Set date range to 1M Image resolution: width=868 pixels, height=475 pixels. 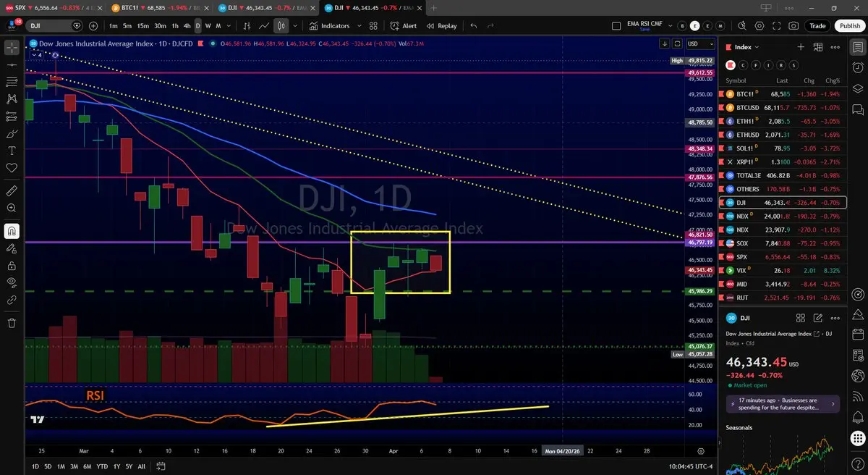tap(61, 466)
